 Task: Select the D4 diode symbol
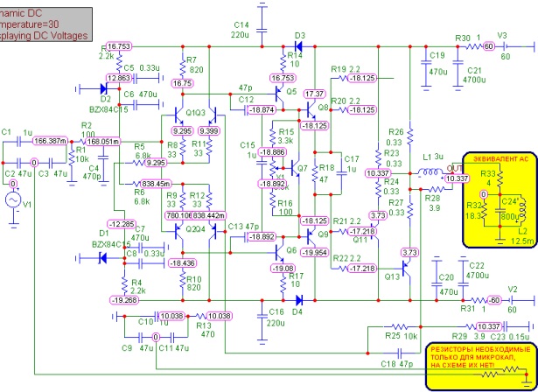pyautogui.click(x=299, y=300)
